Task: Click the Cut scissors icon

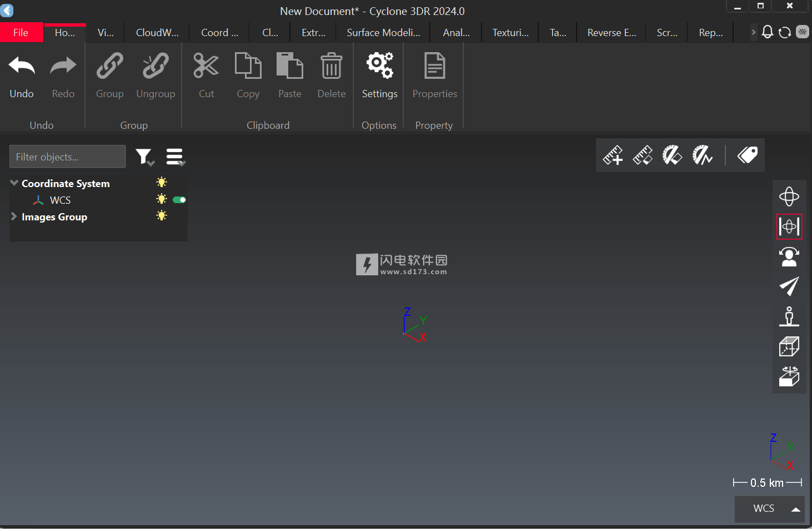Action: (206, 66)
